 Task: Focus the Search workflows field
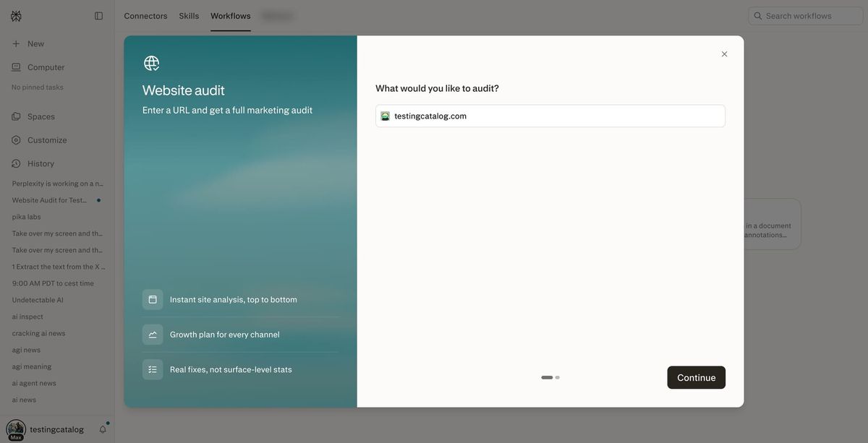(806, 16)
